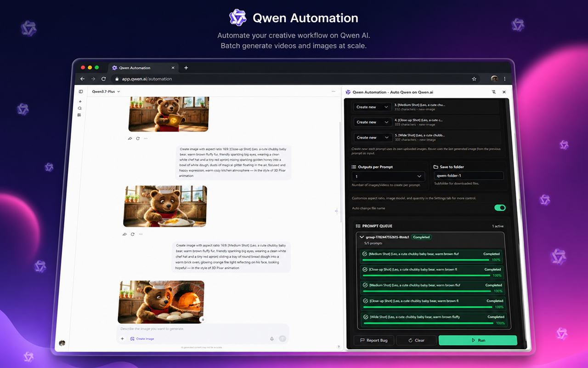
Task: Open user avatar at bottom of left sidebar
Action: point(62,343)
